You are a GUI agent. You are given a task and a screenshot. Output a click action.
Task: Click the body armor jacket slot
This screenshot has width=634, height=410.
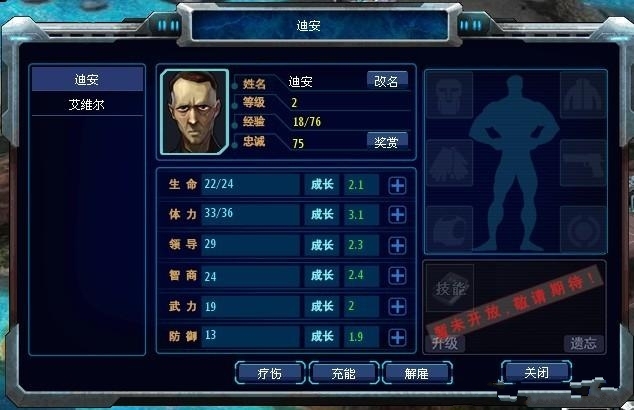tap(583, 95)
